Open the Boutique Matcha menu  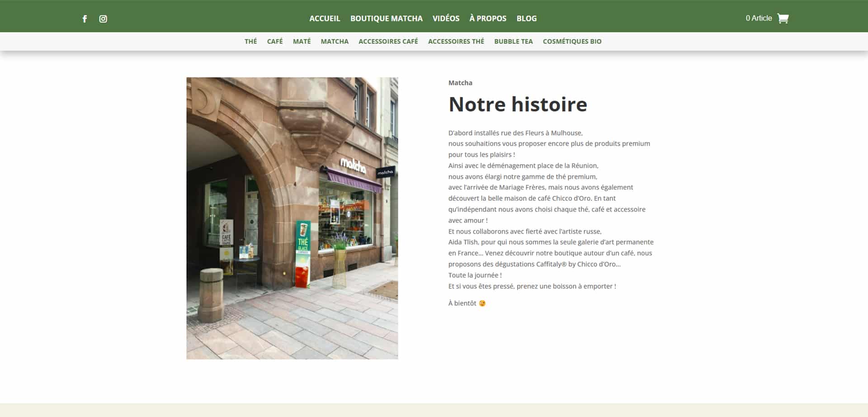coord(386,19)
